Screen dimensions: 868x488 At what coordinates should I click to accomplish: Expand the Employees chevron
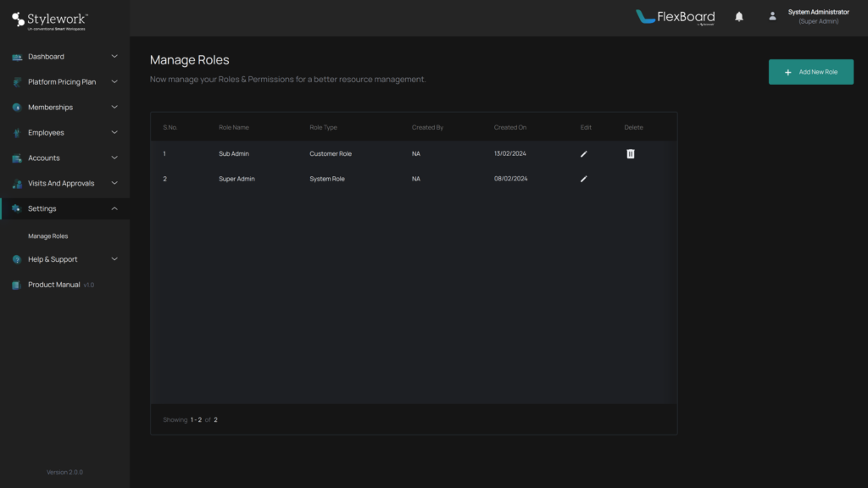point(114,133)
